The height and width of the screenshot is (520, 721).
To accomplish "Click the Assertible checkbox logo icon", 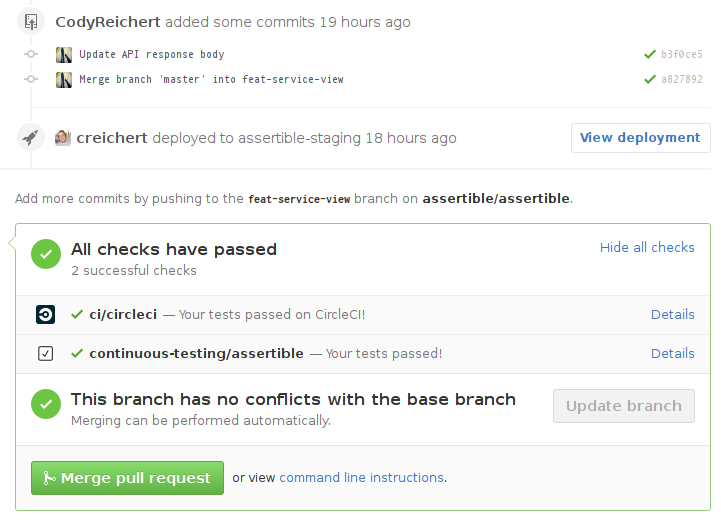I will (x=45, y=353).
